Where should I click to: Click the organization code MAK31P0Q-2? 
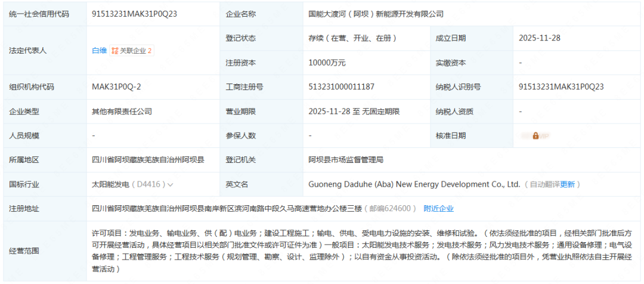116,87
